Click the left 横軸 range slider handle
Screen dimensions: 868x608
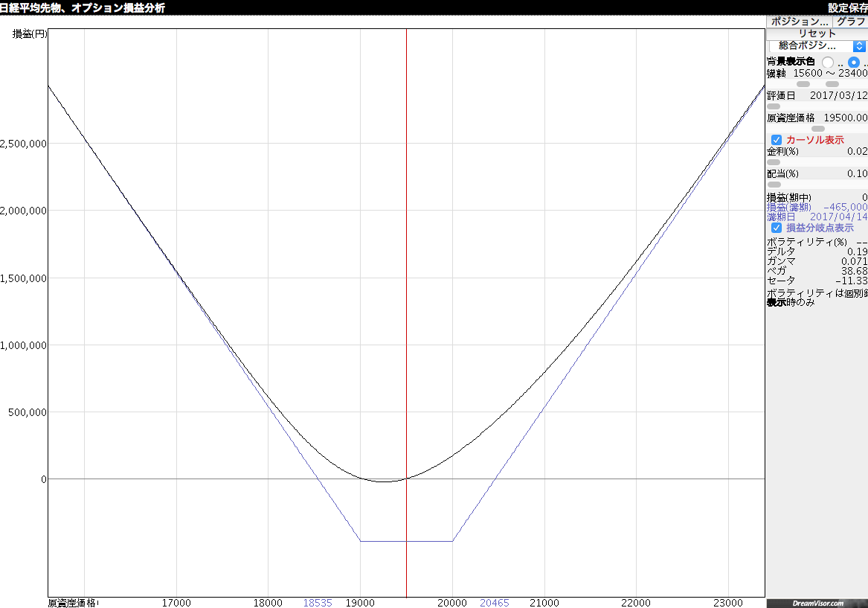point(803,84)
